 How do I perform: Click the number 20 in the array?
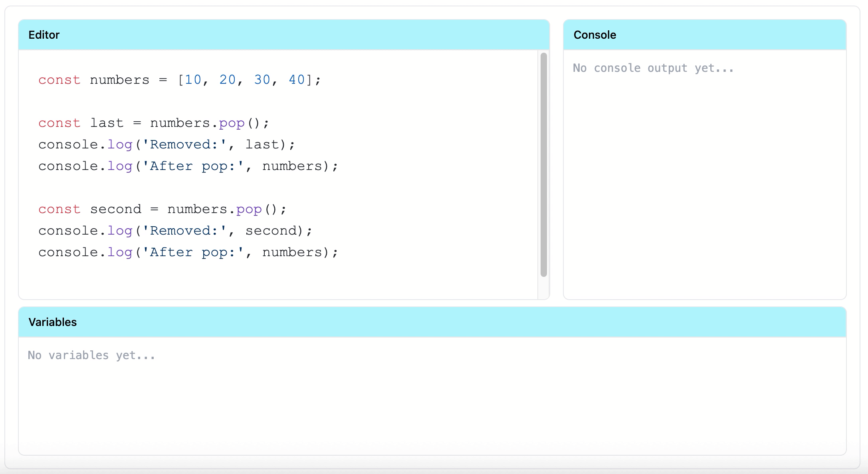click(x=228, y=80)
